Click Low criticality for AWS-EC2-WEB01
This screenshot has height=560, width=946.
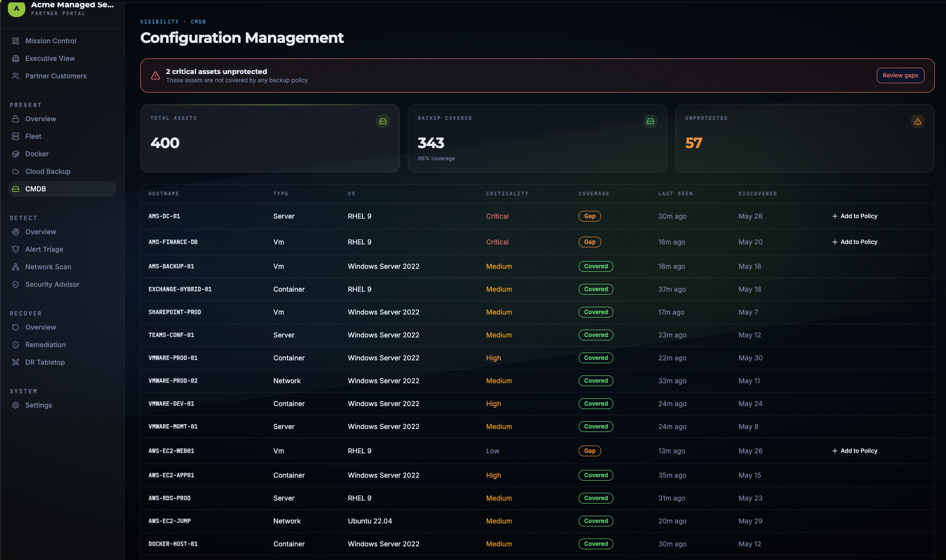(x=492, y=451)
